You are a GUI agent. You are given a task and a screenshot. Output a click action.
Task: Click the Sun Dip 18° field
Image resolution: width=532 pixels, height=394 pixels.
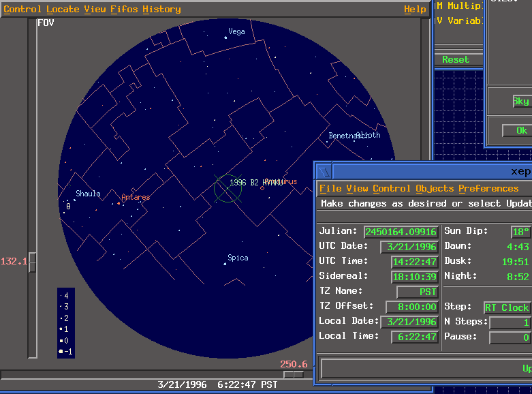pos(521,232)
